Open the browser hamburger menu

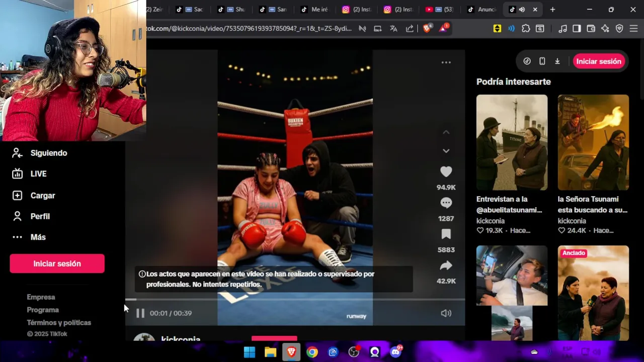coord(633,29)
